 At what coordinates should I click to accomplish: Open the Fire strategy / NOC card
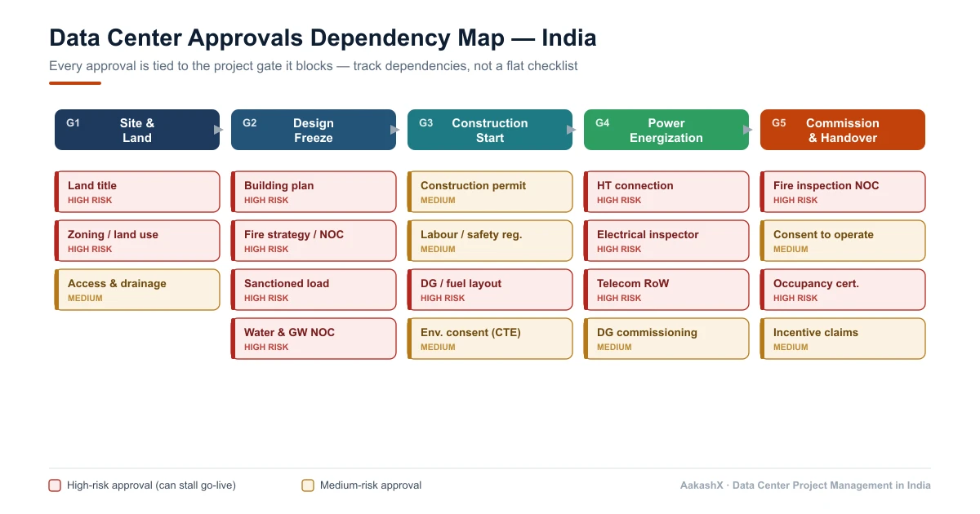click(x=314, y=241)
